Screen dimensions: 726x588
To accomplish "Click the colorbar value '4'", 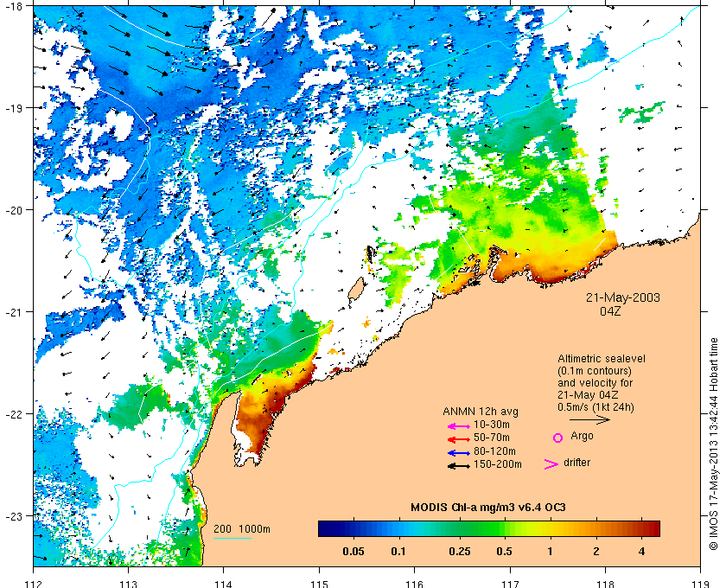I will click(641, 552).
